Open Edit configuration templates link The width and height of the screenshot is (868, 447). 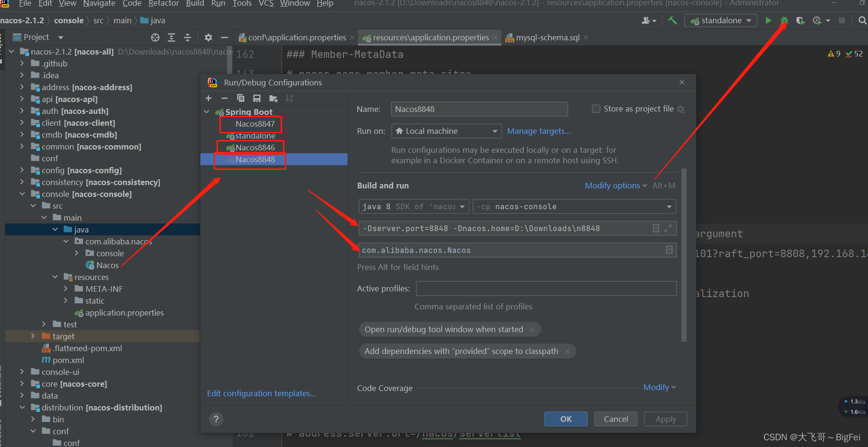(261, 393)
